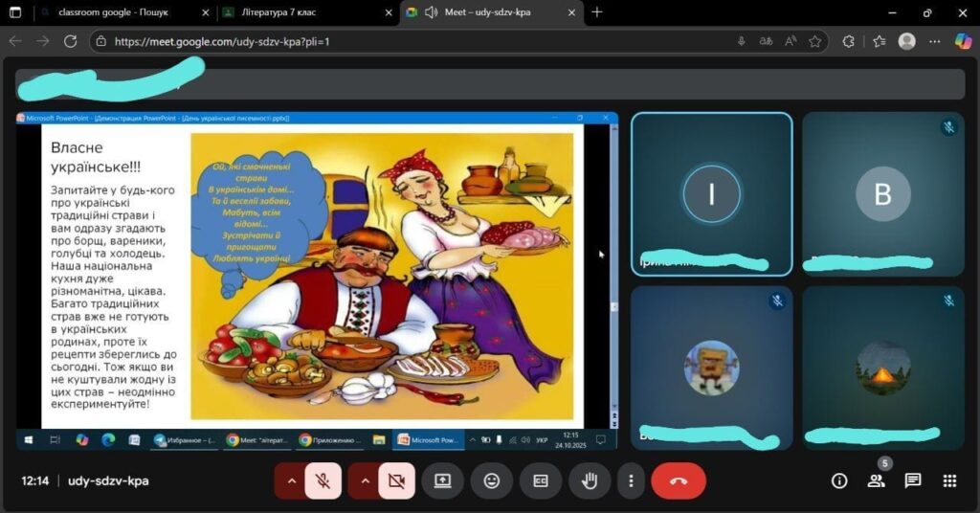Open the emoji reactions icon
This screenshot has height=513, width=980.
(x=492, y=480)
